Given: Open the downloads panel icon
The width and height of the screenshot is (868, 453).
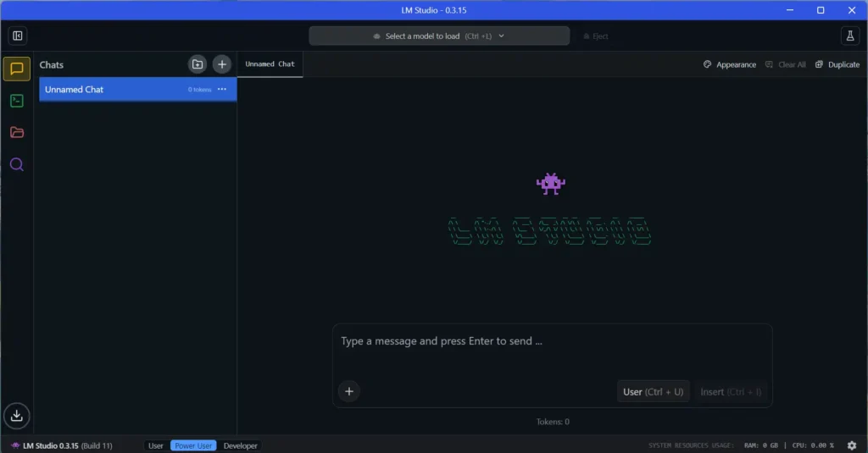Looking at the screenshot, I should 17,416.
